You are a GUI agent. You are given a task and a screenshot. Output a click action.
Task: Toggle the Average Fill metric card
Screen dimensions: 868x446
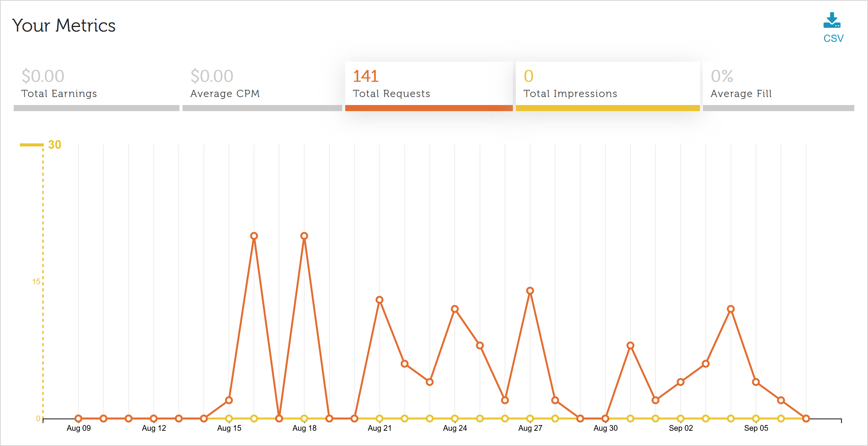778,86
